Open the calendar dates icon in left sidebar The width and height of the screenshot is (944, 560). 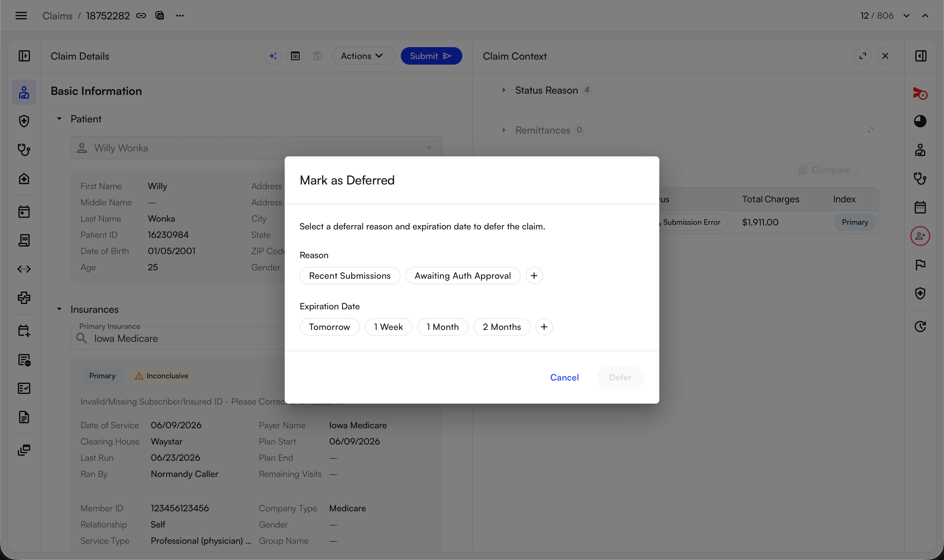click(24, 212)
